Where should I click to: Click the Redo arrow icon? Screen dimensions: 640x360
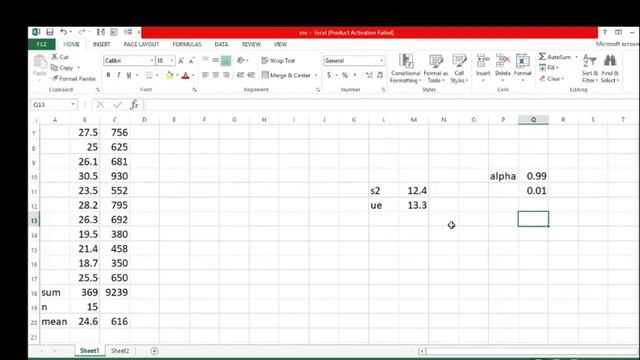82,32
